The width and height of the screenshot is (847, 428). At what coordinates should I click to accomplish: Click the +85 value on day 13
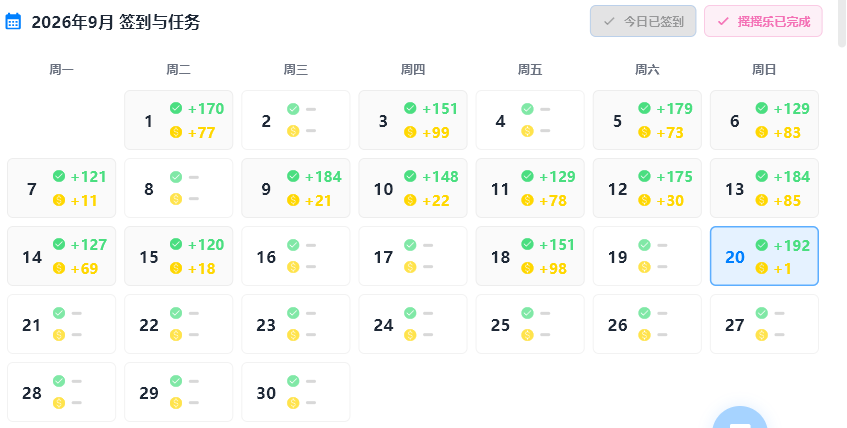(x=787, y=200)
